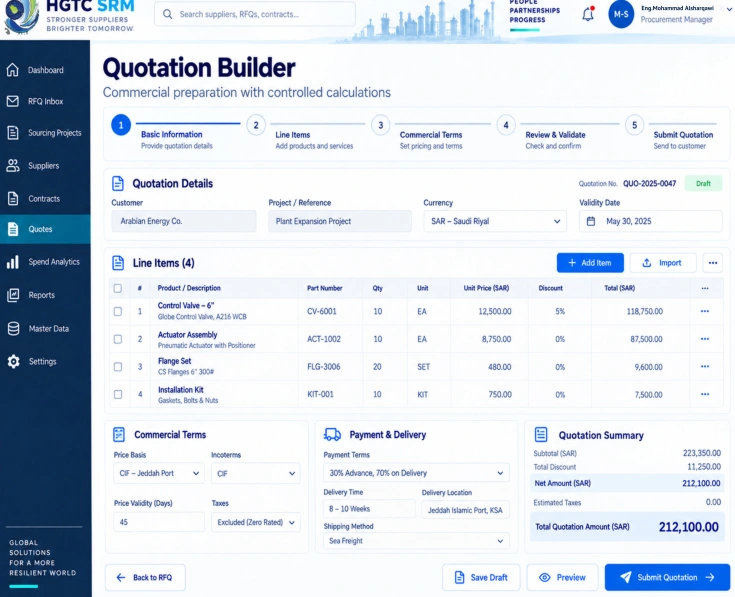Click the Price Validity days field
The width and height of the screenshot is (735, 597).
(159, 522)
